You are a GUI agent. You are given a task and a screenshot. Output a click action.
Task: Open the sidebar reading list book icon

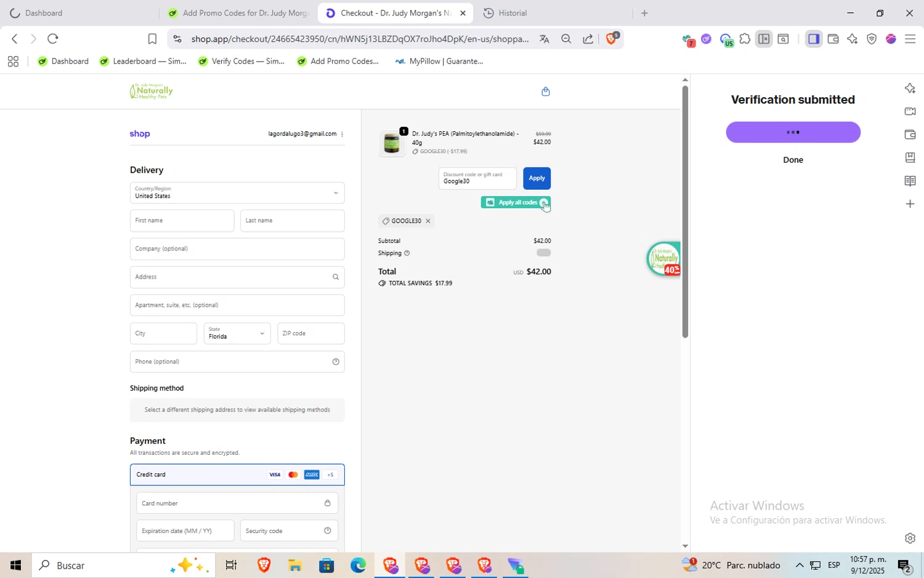(910, 181)
